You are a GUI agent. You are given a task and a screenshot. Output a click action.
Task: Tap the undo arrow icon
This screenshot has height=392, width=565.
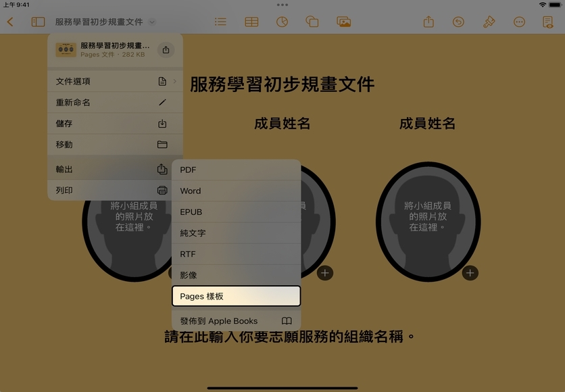point(458,22)
